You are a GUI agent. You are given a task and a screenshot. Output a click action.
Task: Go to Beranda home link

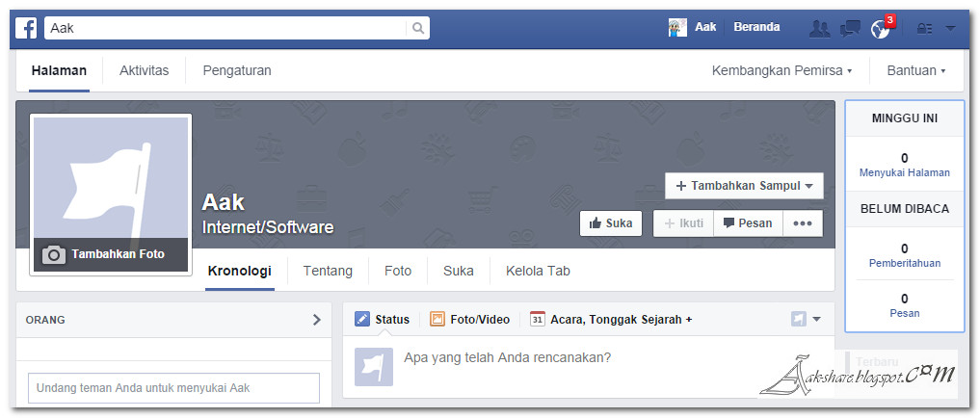point(756,27)
